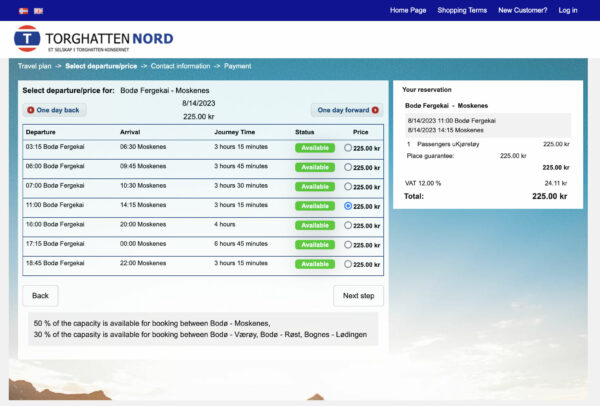Click the red arrow icon on One day back
600x406 pixels.
click(31, 110)
